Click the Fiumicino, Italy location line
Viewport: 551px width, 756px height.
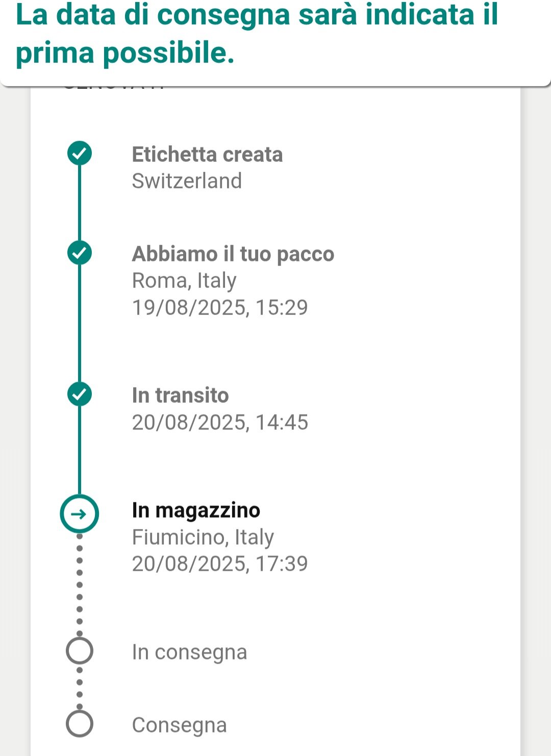203,538
